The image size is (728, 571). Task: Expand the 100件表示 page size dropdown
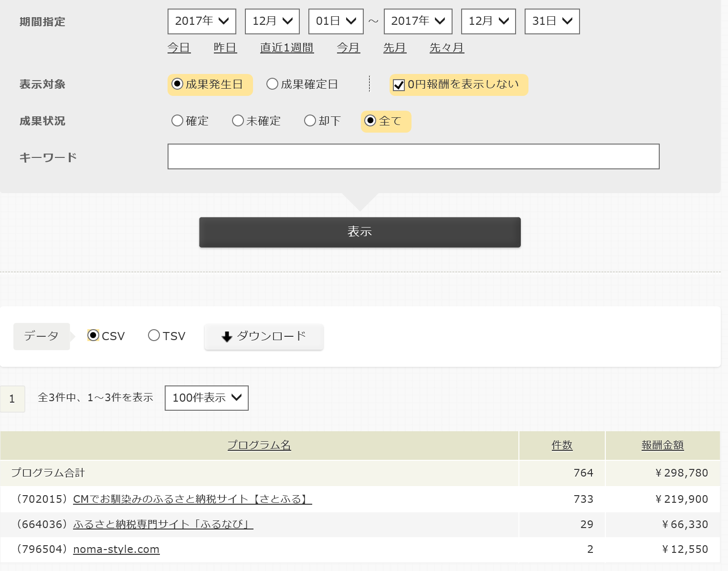coord(207,398)
